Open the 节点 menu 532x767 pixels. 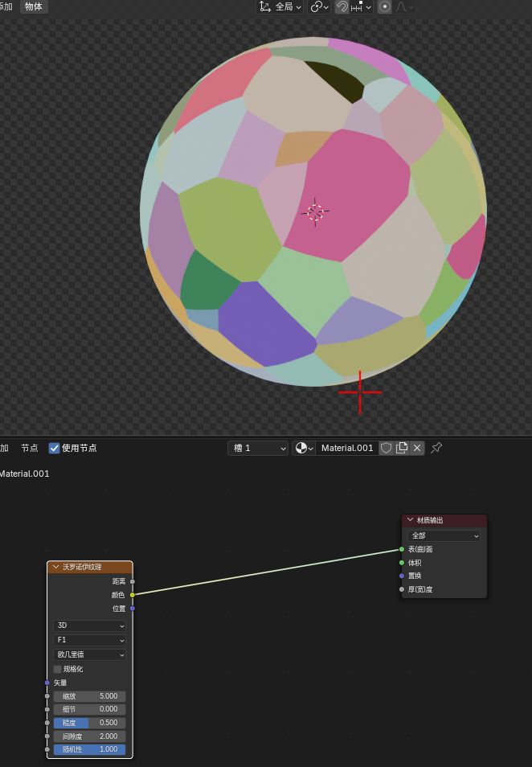pos(30,448)
